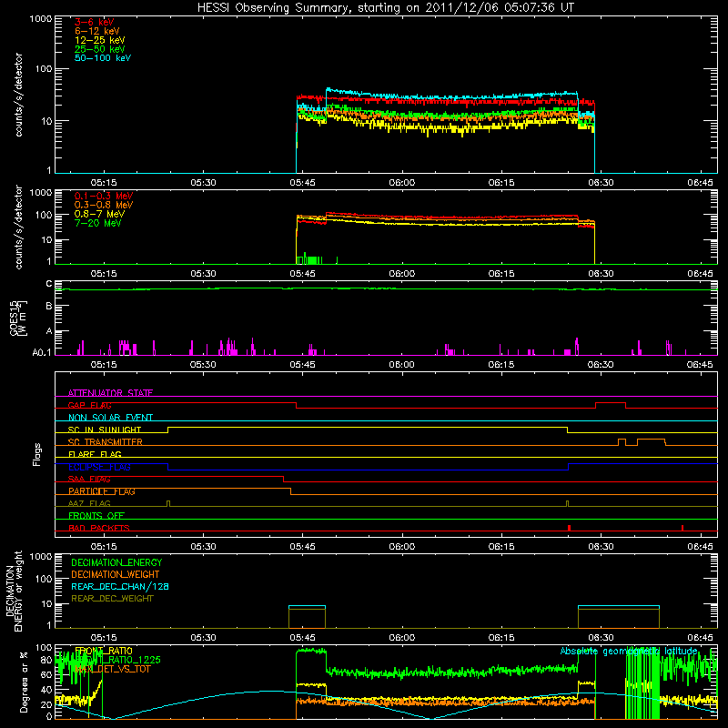Click the SC_TRANSMITTER flag label

click(x=105, y=442)
